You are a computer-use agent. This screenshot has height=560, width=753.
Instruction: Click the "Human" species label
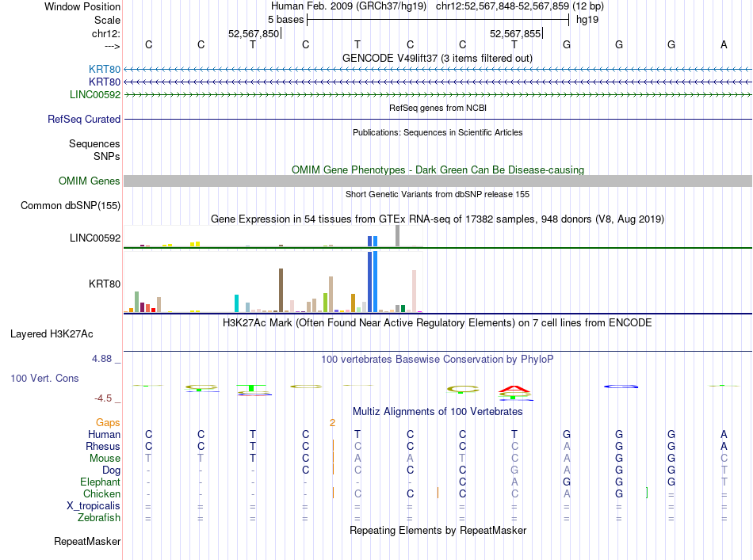coord(104,434)
